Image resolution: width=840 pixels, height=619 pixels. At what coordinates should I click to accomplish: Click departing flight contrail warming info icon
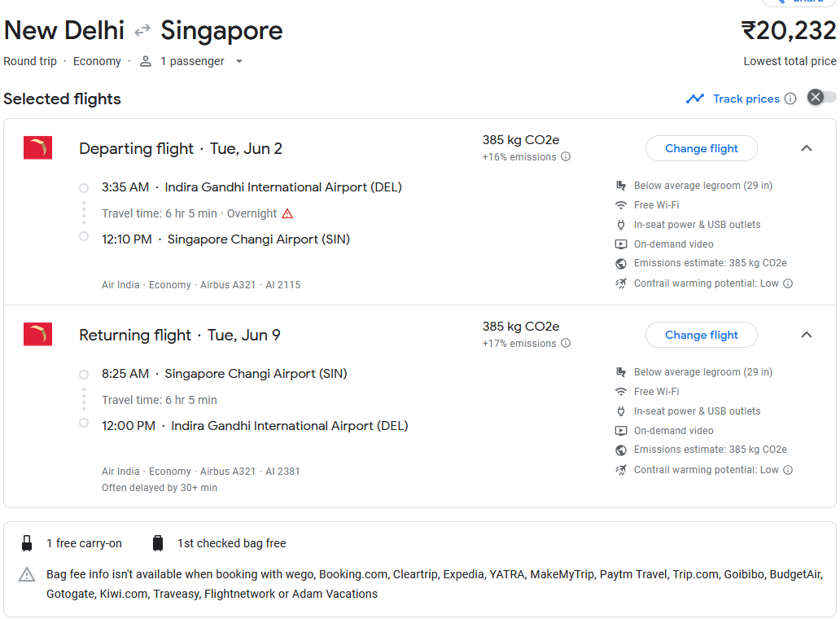coord(788,283)
